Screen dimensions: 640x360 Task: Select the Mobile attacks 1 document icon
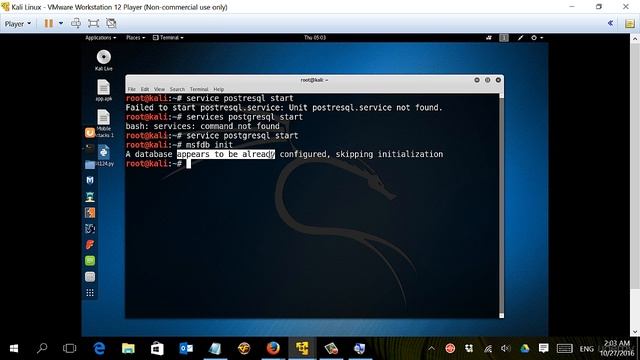(x=104, y=123)
